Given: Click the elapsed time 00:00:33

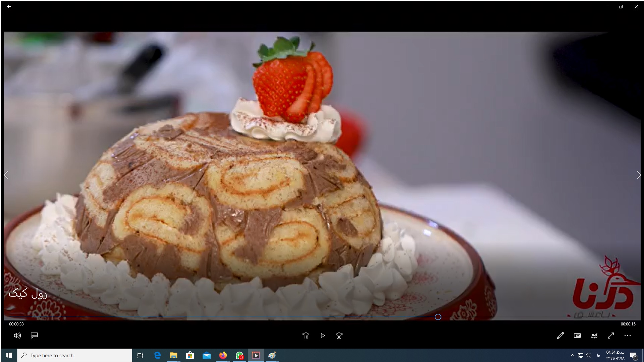Looking at the screenshot, I should pyautogui.click(x=16, y=324).
